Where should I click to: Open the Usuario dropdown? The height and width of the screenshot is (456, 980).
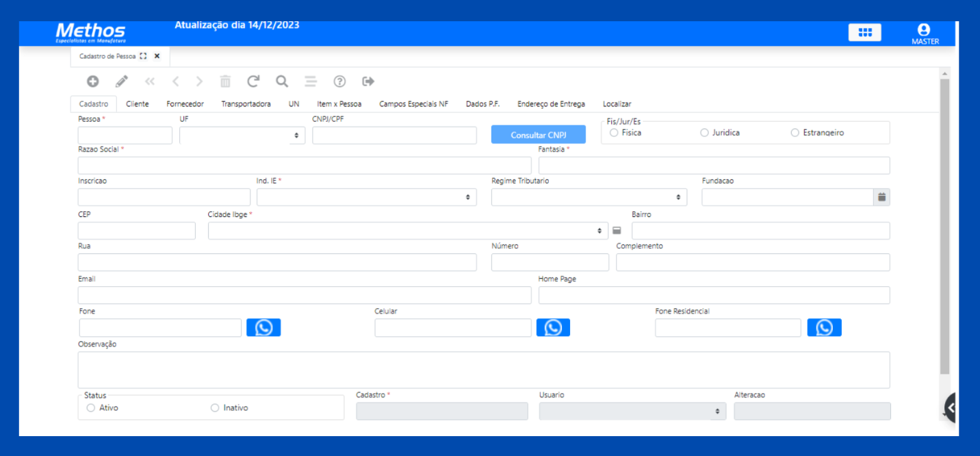pos(633,411)
